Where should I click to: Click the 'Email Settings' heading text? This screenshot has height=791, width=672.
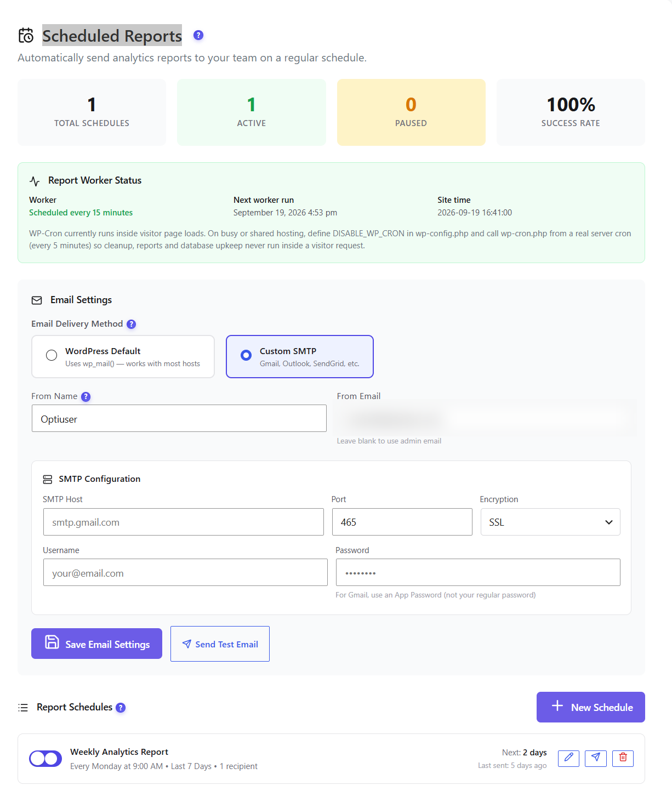pyautogui.click(x=81, y=300)
